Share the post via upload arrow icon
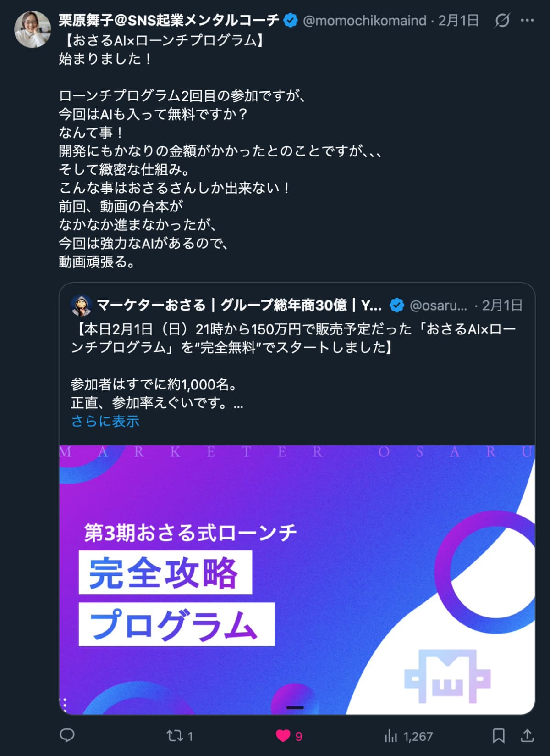Viewport: 550px width, 756px height. pos(527,735)
